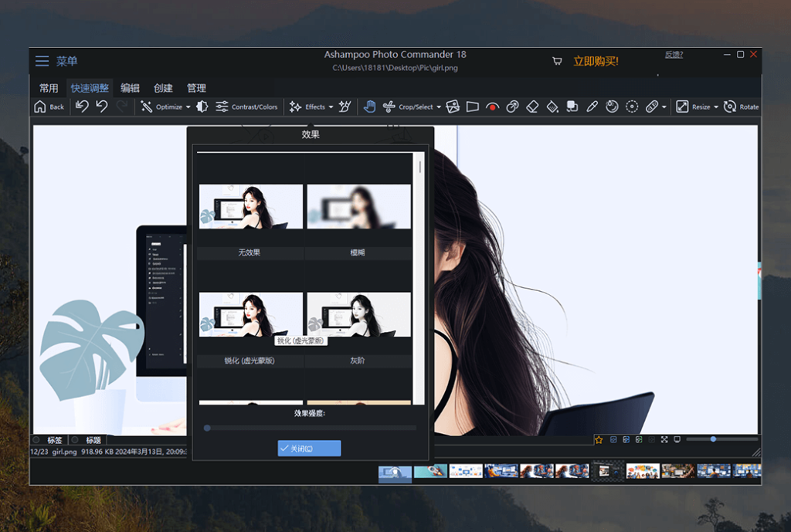Screen dimensions: 791x532
Task: Click the dotted circle tool icon
Action: click(x=632, y=107)
